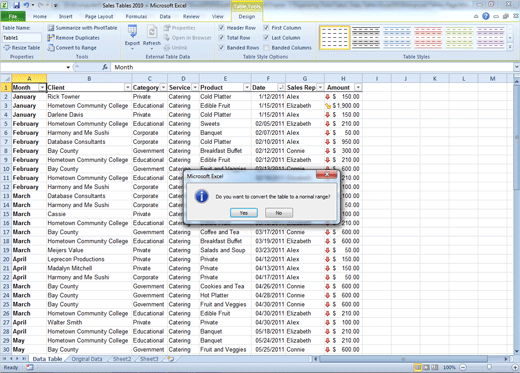This screenshot has height=373, width=520.
Task: Click Convert to Range
Action: click(x=72, y=48)
